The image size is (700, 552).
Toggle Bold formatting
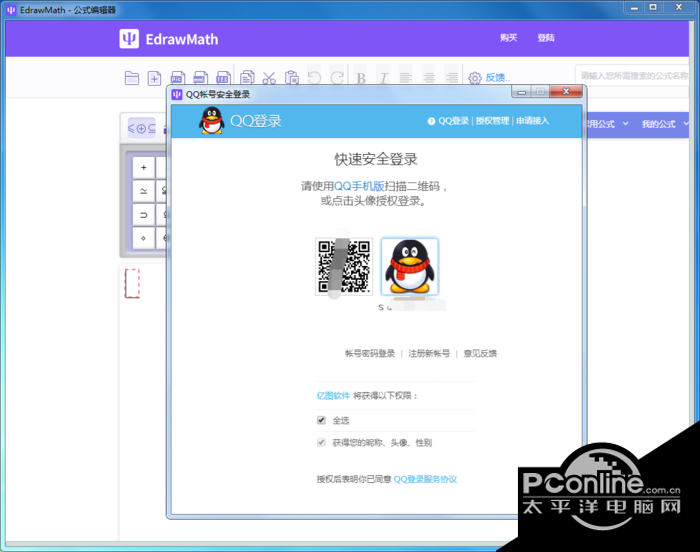tap(361, 78)
